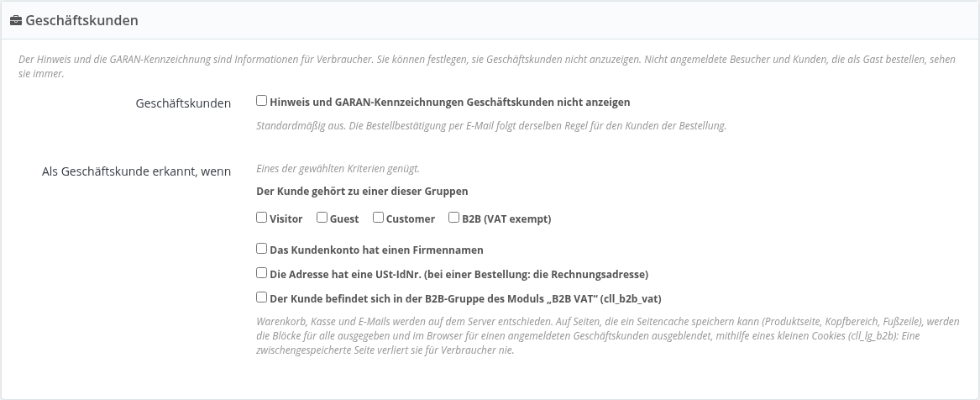Click the 'Standardmäßig aus' help text
This screenshot has height=400, width=980.
click(491, 125)
